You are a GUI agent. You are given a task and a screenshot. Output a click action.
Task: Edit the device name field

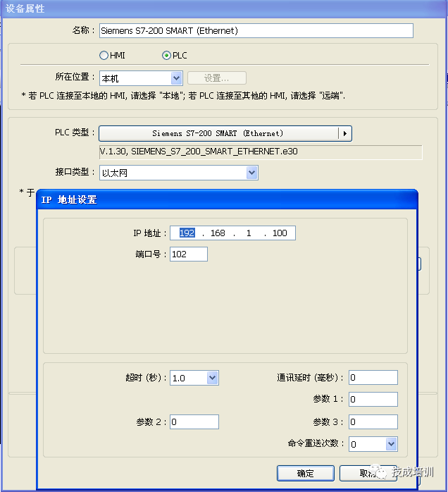click(x=256, y=31)
